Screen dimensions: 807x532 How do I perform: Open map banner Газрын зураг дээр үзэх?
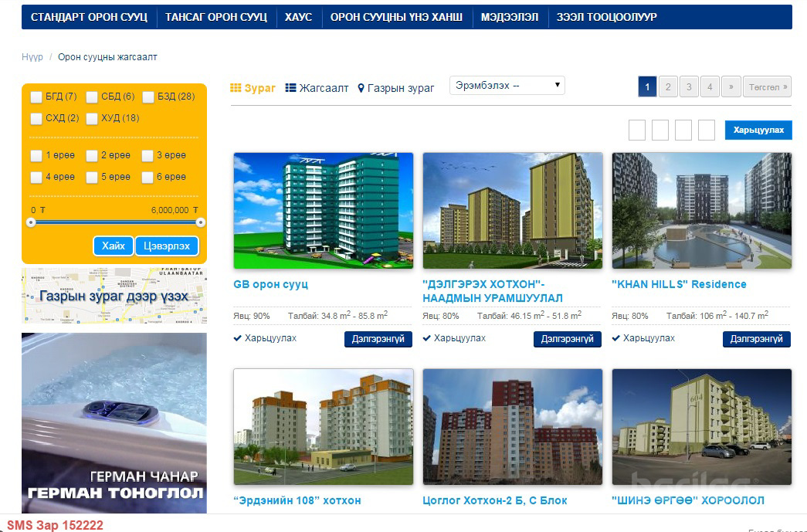point(114,296)
